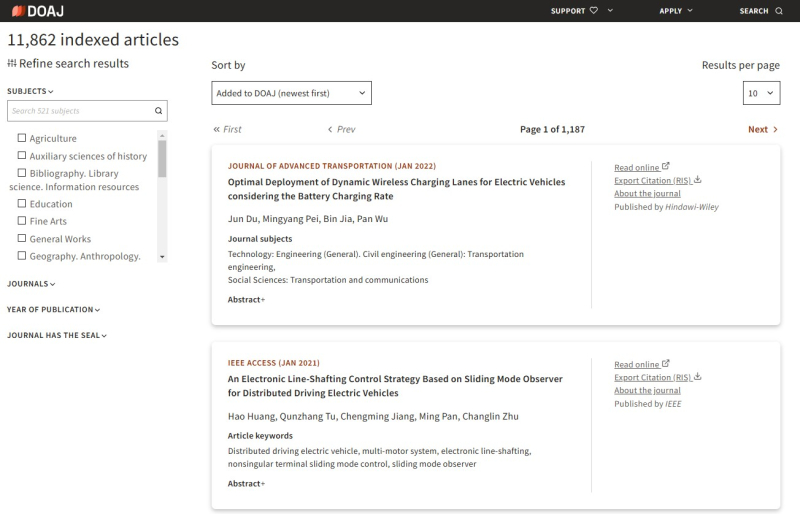Open About the journal for IEEE Access article
This screenshot has height=514, width=800.
click(x=647, y=391)
